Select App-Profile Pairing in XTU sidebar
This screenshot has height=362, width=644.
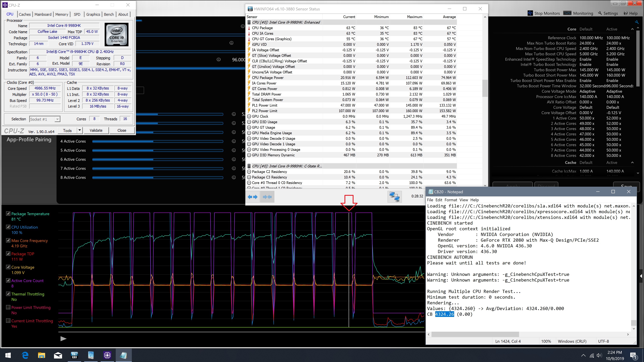(29, 139)
